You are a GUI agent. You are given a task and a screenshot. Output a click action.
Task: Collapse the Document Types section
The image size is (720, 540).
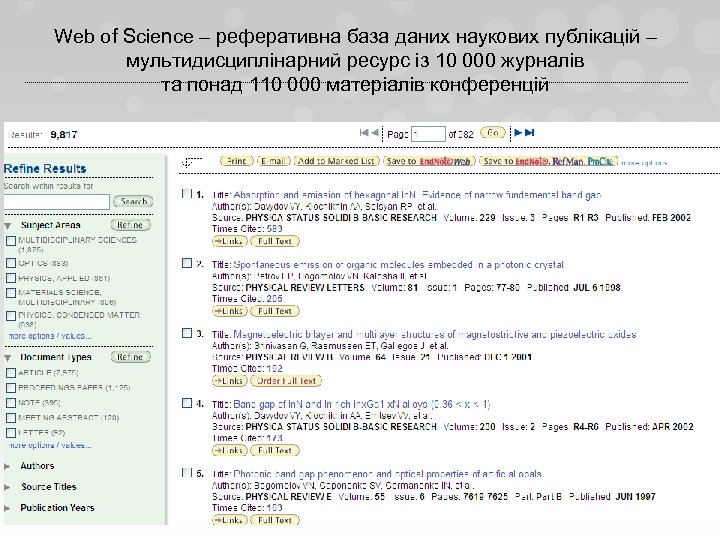click(8, 358)
